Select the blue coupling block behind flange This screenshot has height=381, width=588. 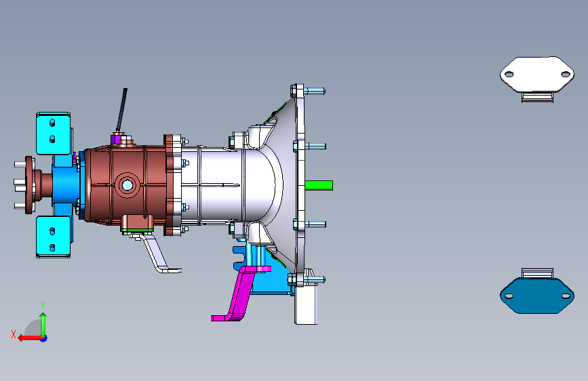[66, 186]
